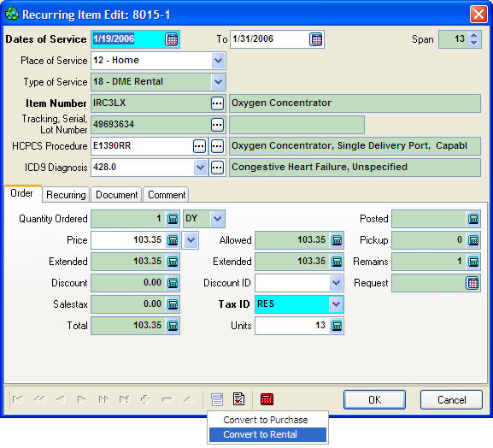Increase the Span value with up arrow
This screenshot has width=493, height=448.
[474, 36]
